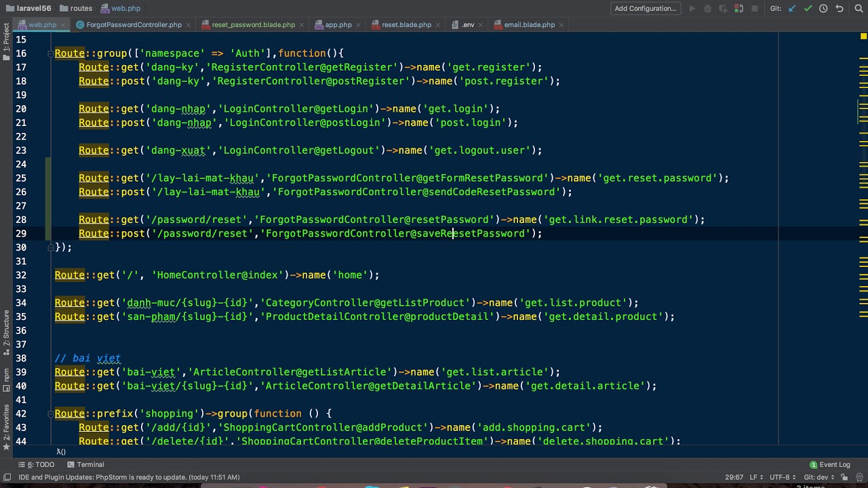
Task: Open the UTF-8 encoding dropdown
Action: coord(781,477)
